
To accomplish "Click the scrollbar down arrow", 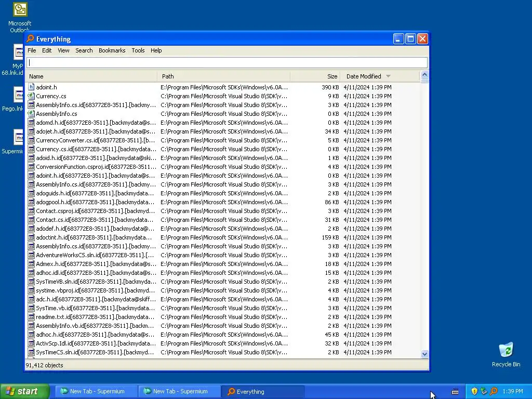I will (424, 354).
